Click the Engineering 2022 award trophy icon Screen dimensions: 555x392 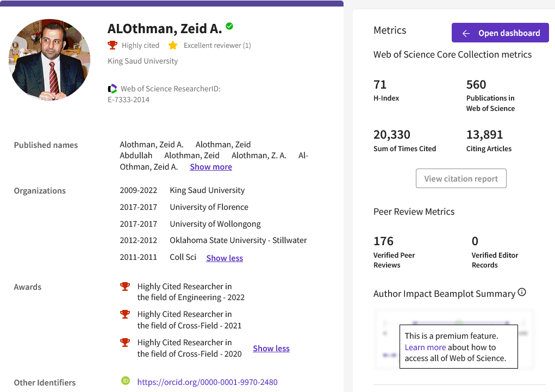pos(125,287)
